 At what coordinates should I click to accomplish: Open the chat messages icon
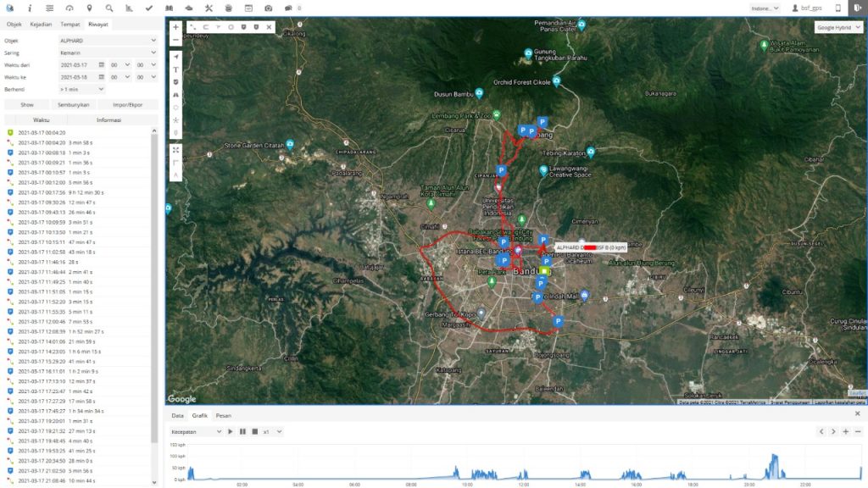click(x=289, y=8)
